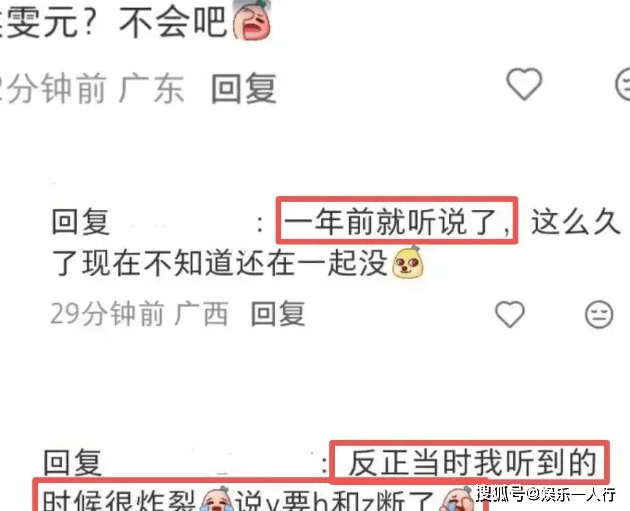Tap crying emoji after 时候很炸裂
Screen dimensions: 630x511
(217, 499)
